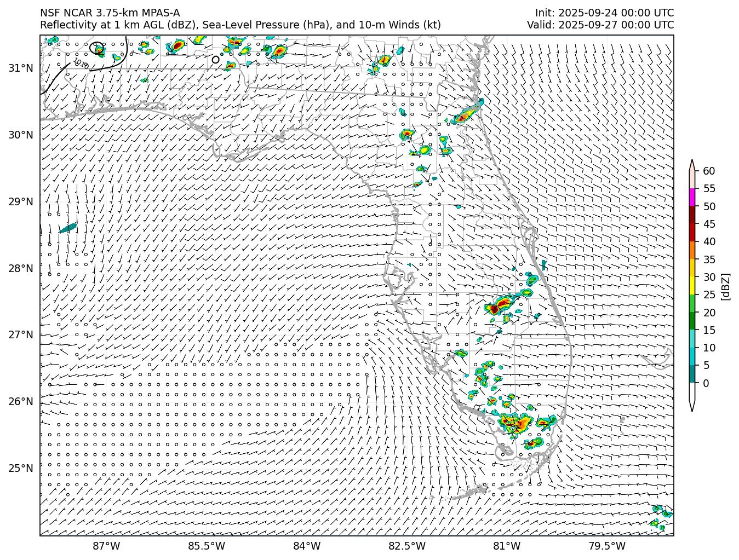739x560 pixels.
Task: Select the dark green 15–20 dBZ colorbar band
Action: point(692,321)
